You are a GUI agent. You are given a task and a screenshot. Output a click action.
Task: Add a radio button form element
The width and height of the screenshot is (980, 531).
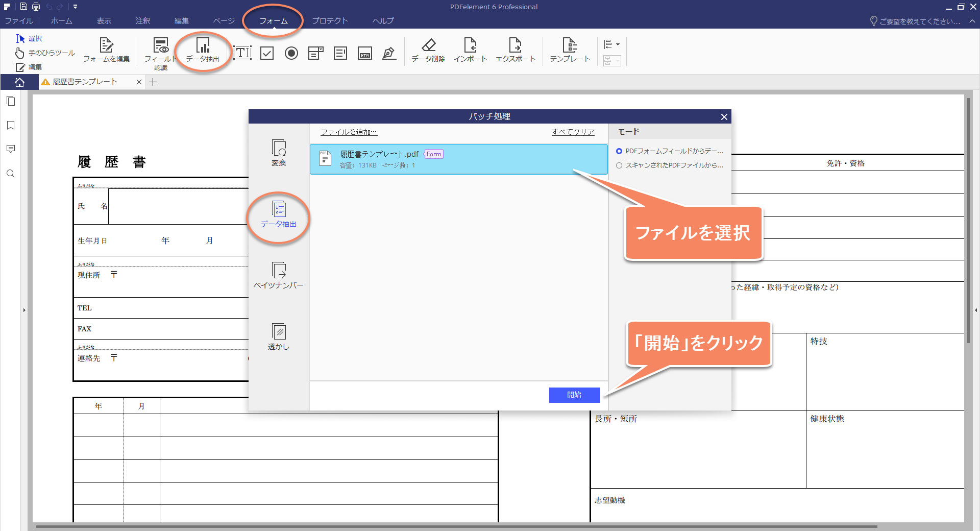291,53
